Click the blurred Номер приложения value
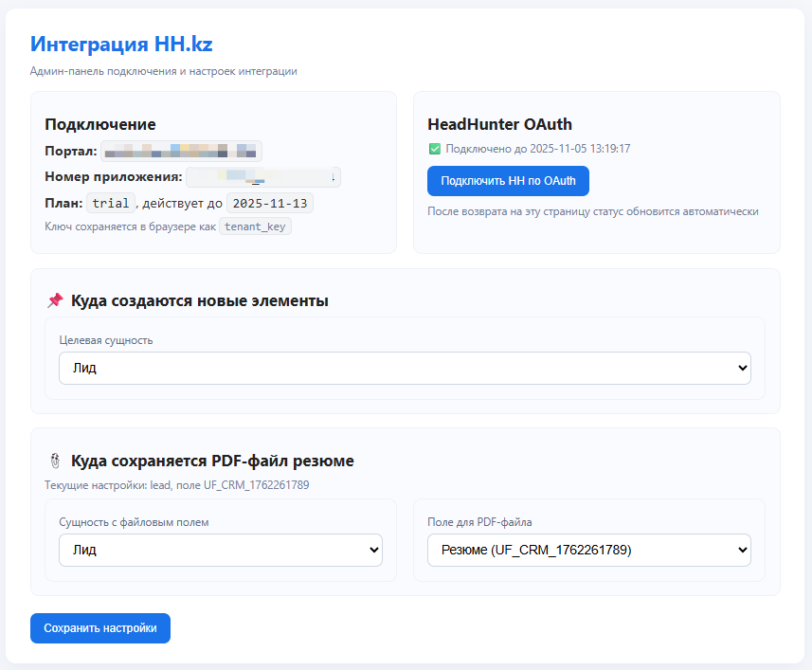The width and height of the screenshot is (812, 670). point(263,177)
